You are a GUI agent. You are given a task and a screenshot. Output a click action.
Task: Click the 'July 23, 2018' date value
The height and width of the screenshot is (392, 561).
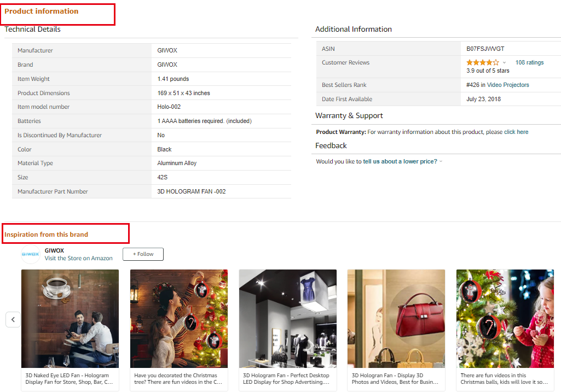[483, 99]
